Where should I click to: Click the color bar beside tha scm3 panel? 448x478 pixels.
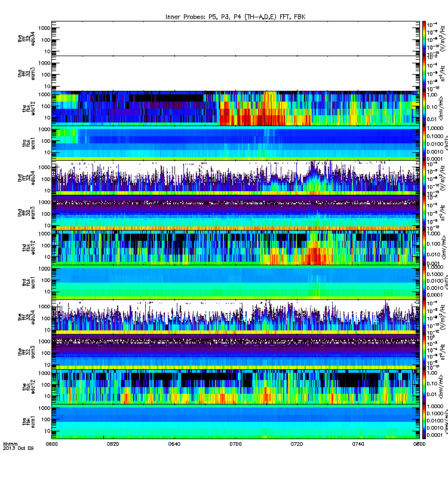click(424, 73)
